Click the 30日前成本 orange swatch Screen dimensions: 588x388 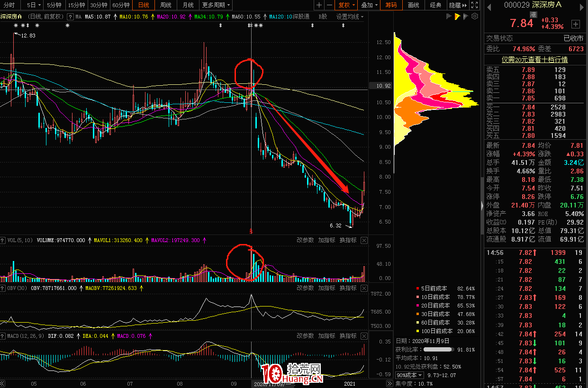click(417, 314)
